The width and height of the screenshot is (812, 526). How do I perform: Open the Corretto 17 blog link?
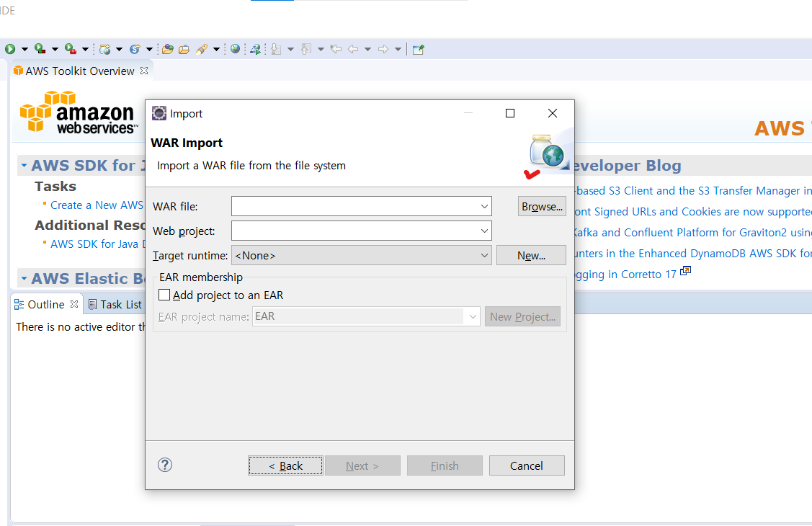(x=625, y=275)
